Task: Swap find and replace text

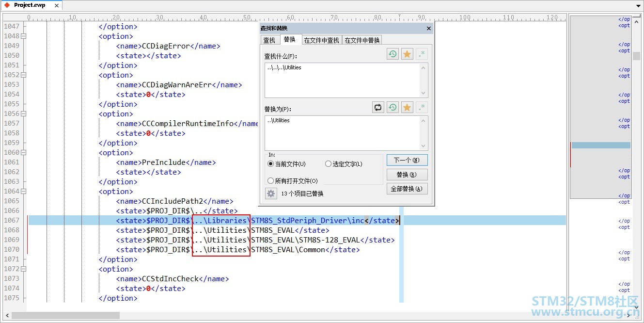Action: point(378,107)
